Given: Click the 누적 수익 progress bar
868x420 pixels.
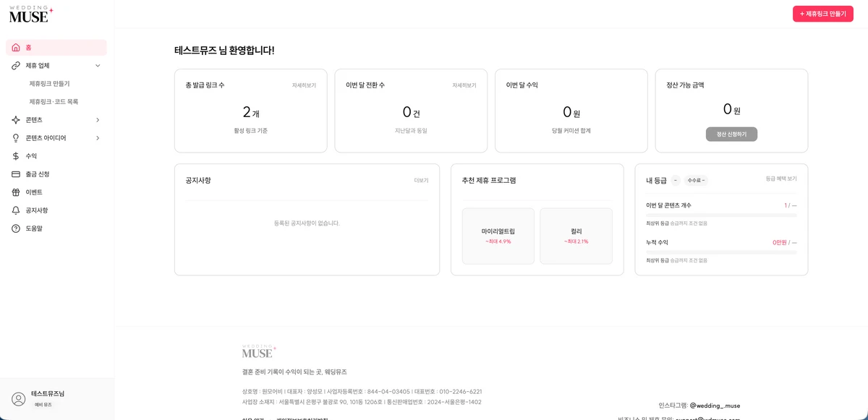Looking at the screenshot, I should click(x=721, y=252).
